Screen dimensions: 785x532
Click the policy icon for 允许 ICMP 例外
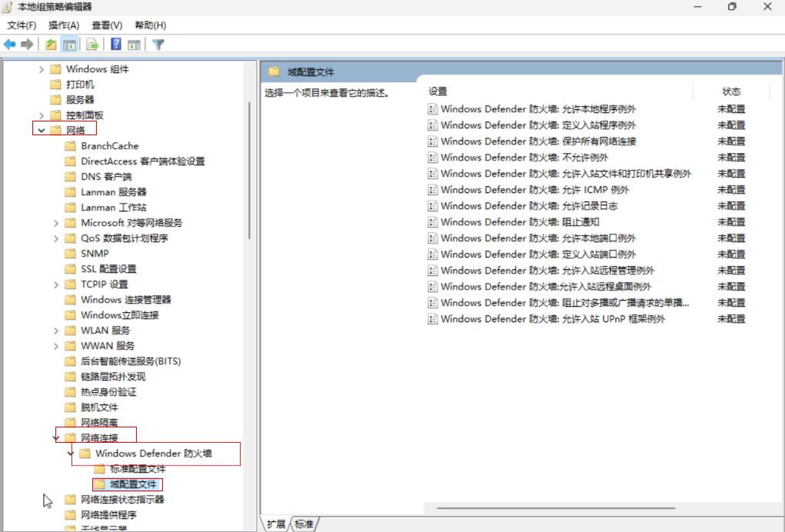433,190
